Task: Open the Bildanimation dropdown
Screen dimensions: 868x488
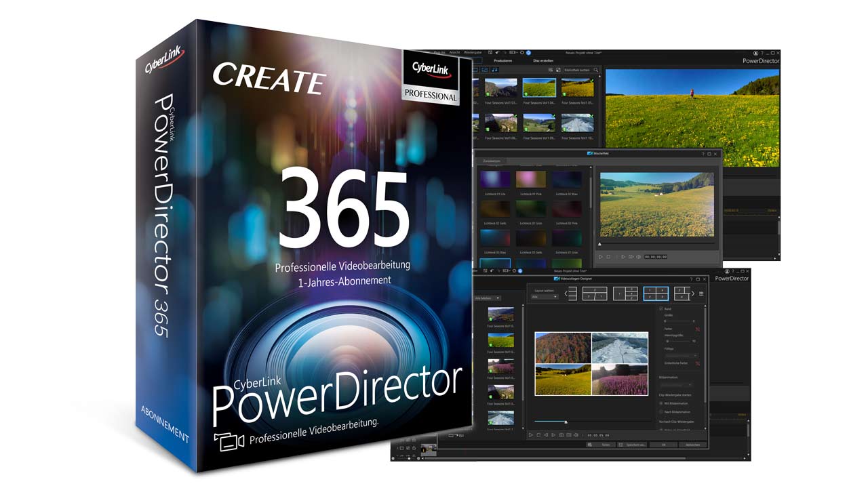Action: [x=675, y=385]
